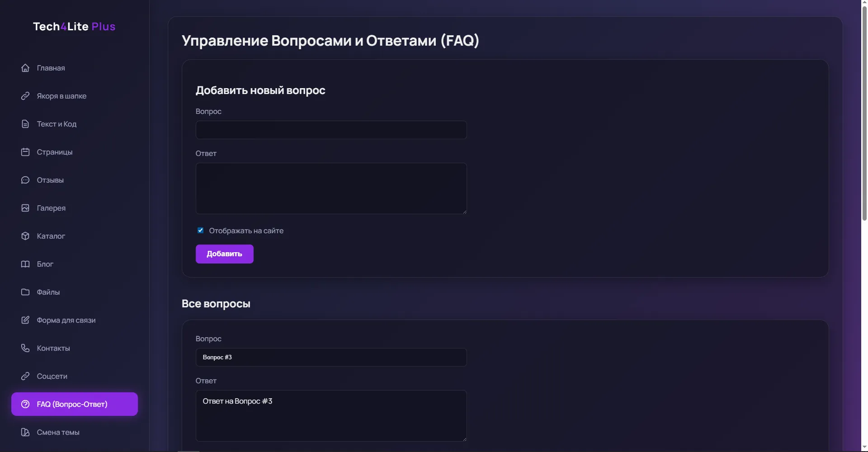Click the calendar icon beside Страницы
The width and height of the screenshot is (868, 452).
[25, 152]
